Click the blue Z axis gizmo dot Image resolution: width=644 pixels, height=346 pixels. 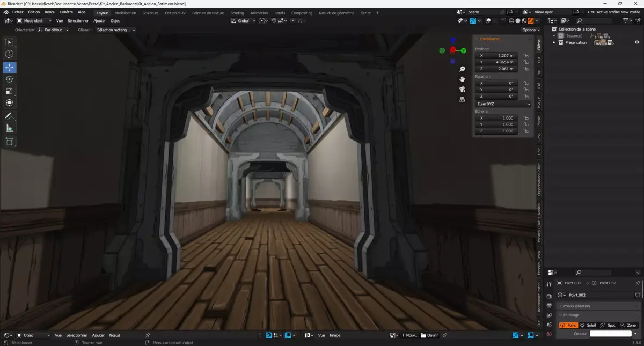(x=453, y=40)
